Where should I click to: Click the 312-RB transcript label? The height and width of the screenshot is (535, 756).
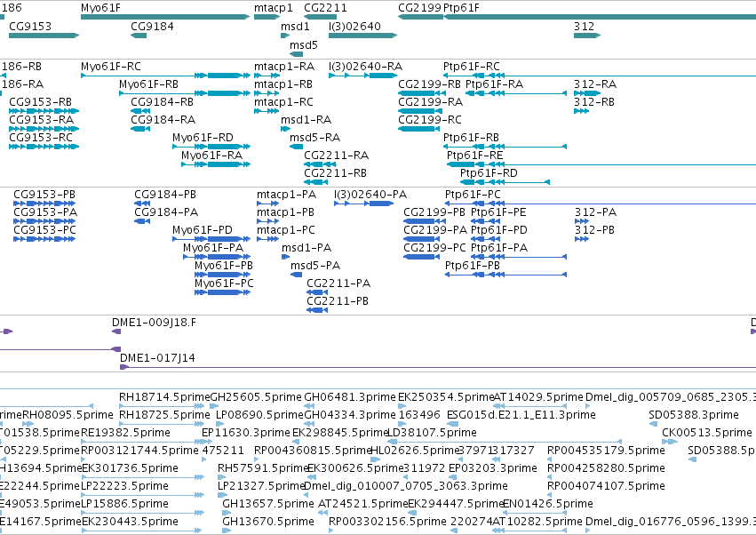point(594,102)
